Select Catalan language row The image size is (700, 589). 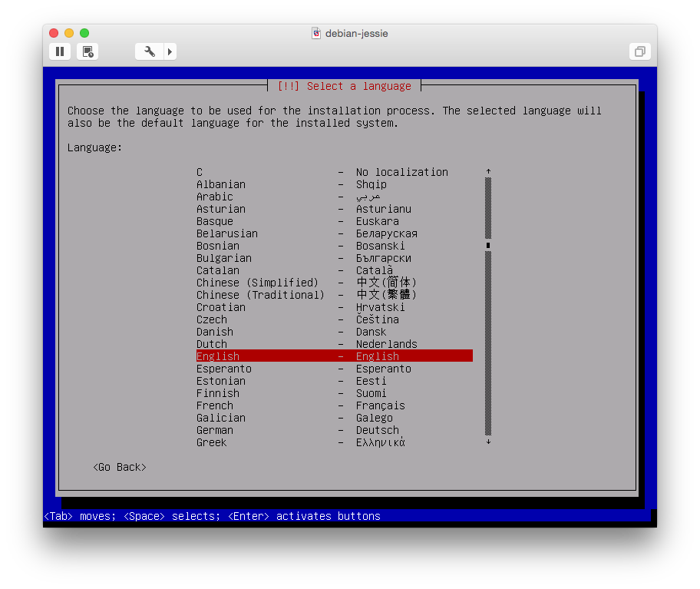335,270
